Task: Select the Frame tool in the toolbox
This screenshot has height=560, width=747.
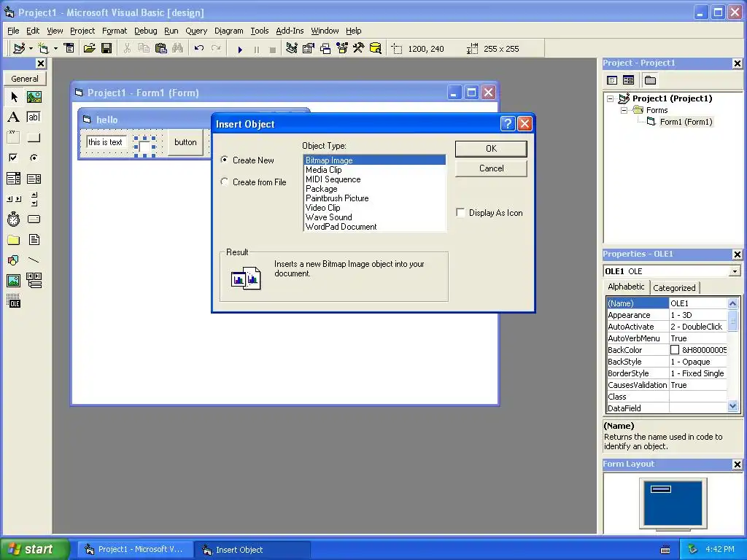Action: click(14, 138)
